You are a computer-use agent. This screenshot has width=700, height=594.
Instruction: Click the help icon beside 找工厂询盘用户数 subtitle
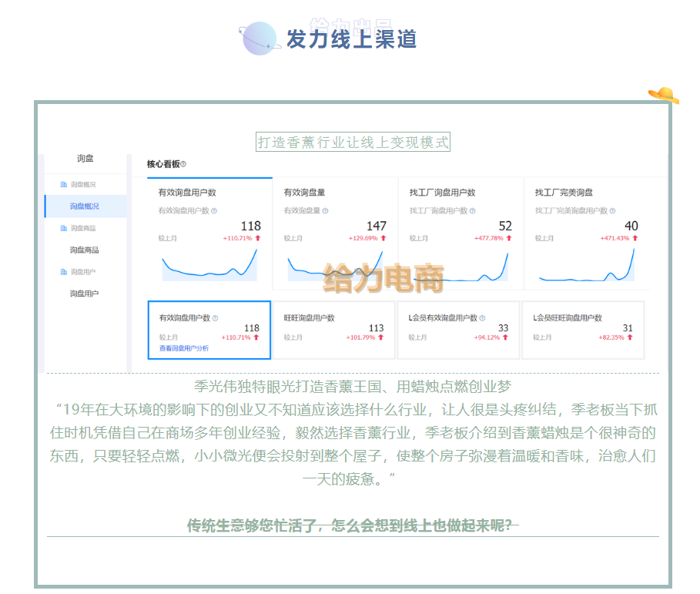471,210
